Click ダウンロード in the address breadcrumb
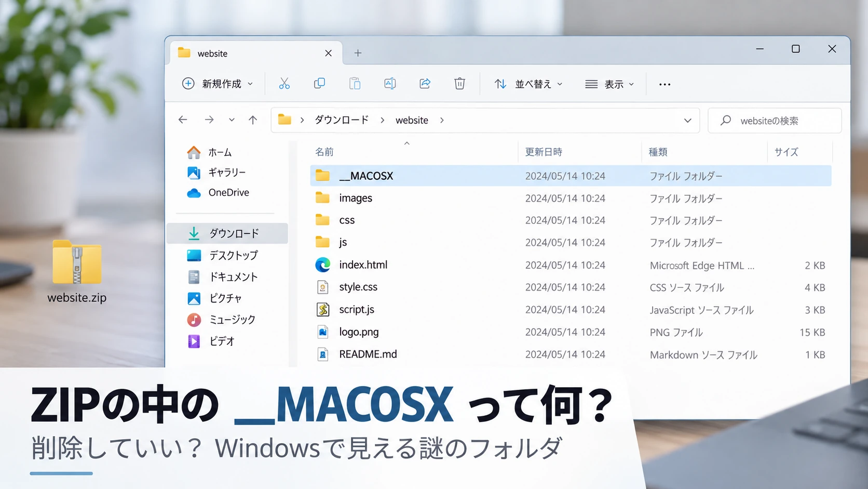The height and width of the screenshot is (489, 868). tap(342, 120)
